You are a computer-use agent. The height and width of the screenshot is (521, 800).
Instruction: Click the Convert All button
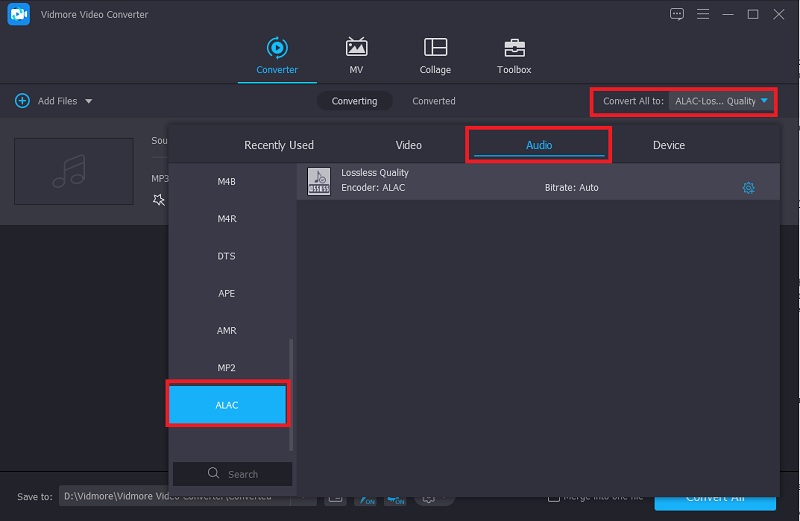pos(714,500)
